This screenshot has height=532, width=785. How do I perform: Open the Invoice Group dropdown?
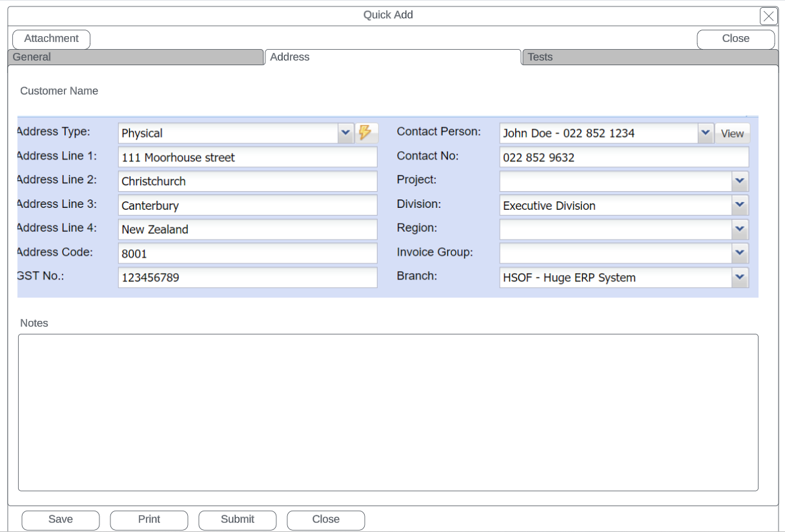click(740, 253)
